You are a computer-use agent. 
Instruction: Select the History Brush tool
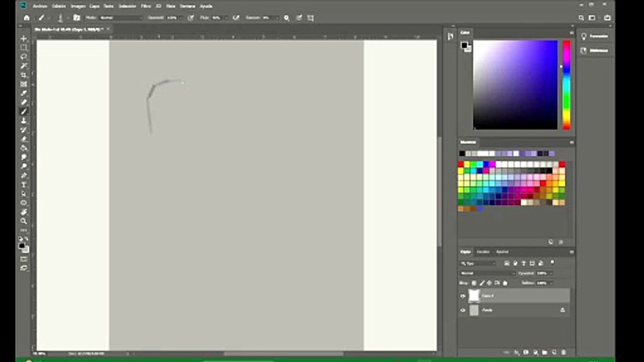pos(24,130)
